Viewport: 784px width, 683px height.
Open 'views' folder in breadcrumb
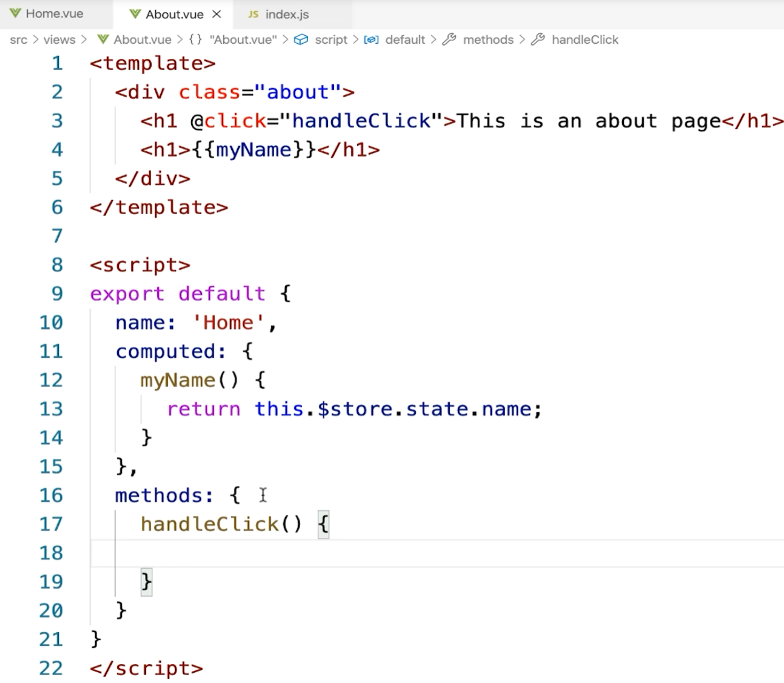click(59, 40)
